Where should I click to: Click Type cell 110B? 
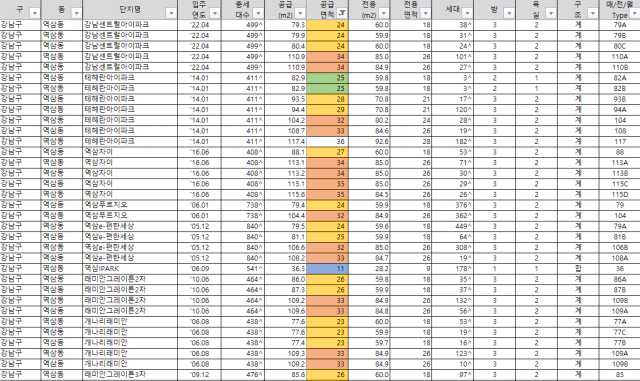(x=620, y=67)
